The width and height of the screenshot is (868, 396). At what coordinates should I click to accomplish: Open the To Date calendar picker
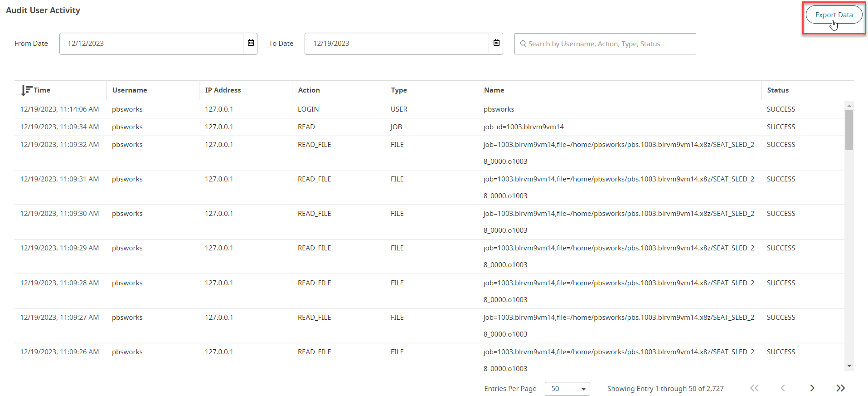click(x=496, y=43)
